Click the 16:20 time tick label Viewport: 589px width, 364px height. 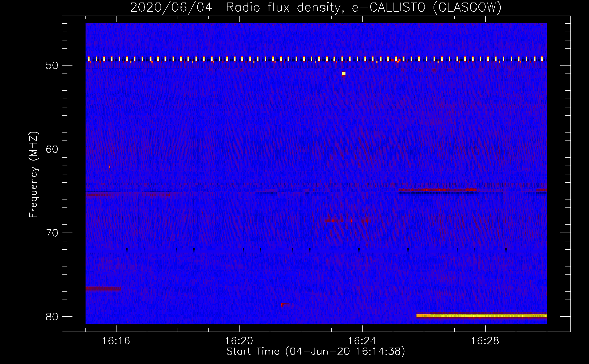tap(239, 341)
